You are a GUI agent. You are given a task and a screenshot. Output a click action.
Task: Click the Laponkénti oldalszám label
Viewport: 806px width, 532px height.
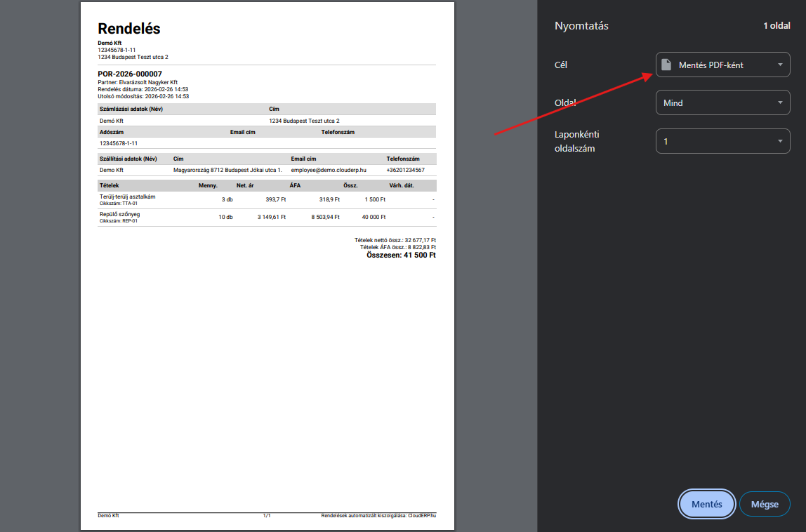coord(576,141)
